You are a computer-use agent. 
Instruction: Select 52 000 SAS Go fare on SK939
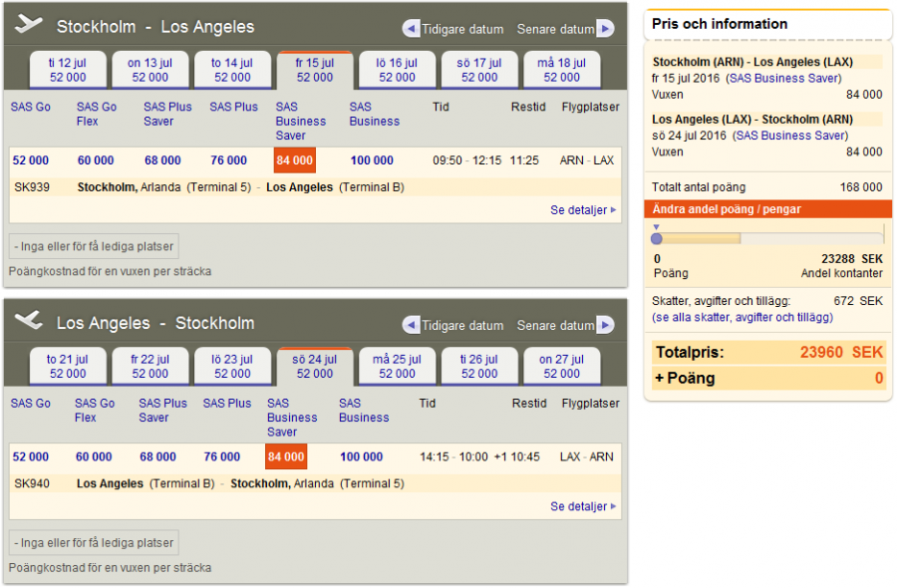tap(31, 160)
